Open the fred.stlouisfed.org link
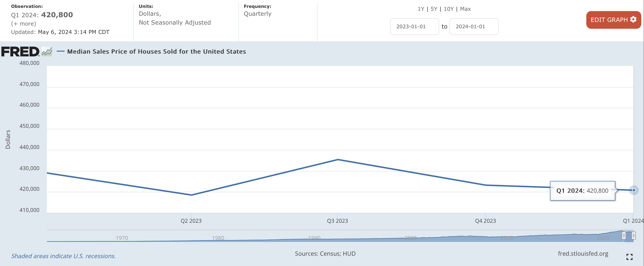This screenshot has height=266, width=644. 583,253
